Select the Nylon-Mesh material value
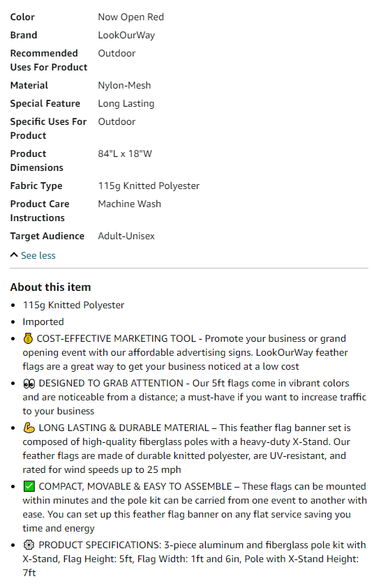 point(124,86)
